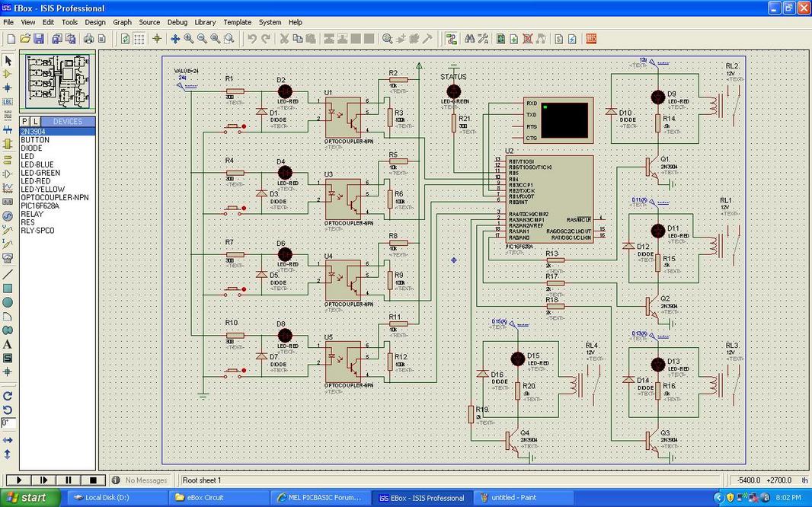Click the rotate clockwise icon
The height and width of the screenshot is (507, 812).
click(8, 396)
